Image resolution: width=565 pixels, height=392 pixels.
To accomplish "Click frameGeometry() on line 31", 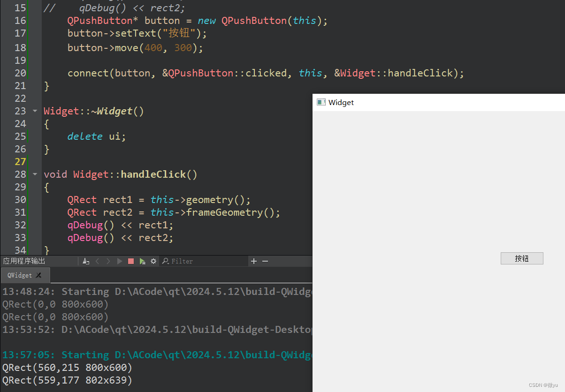I will [230, 212].
